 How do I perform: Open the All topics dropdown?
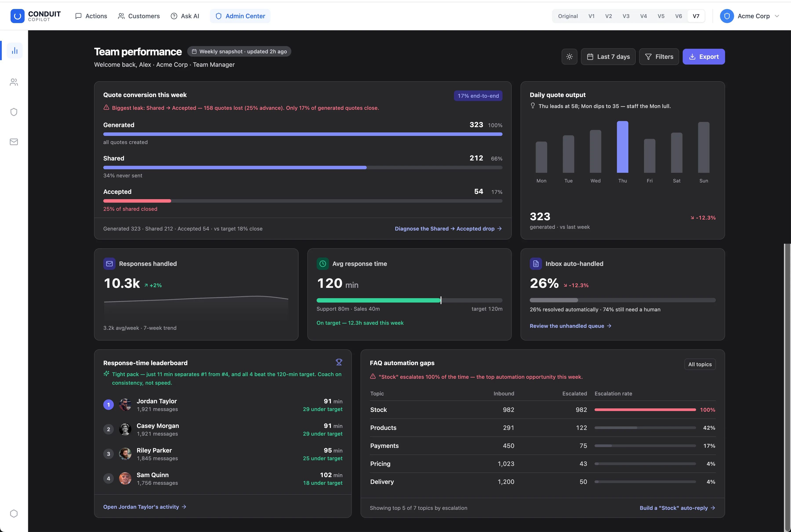pyautogui.click(x=700, y=364)
